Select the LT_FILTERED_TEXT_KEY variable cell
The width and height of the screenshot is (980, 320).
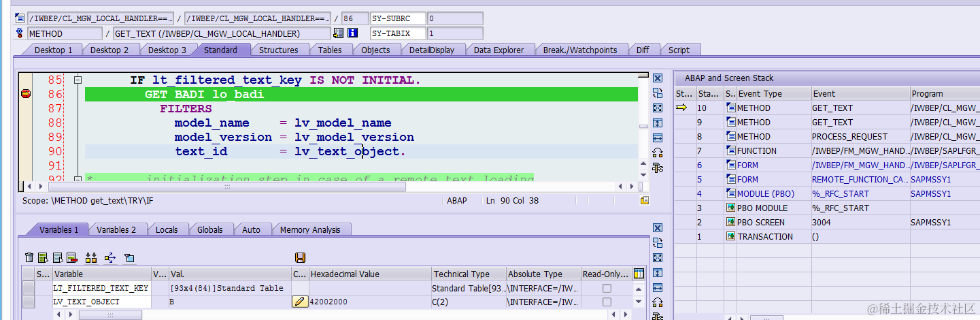click(x=102, y=289)
